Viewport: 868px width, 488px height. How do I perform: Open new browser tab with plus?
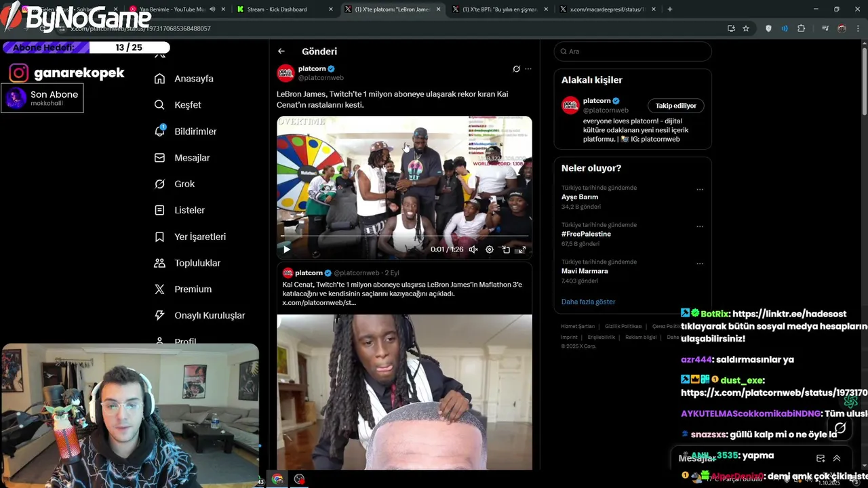(670, 9)
